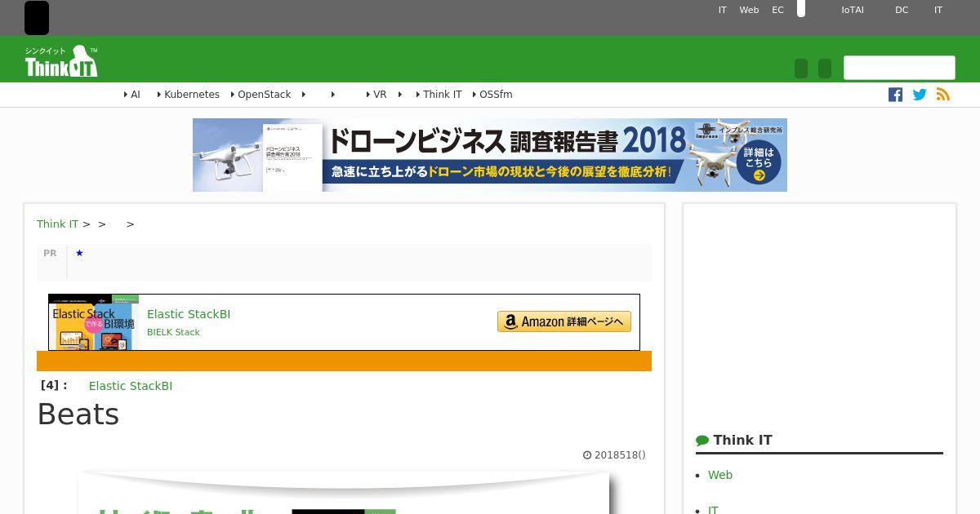The image size is (980, 514).
Task: Click the blue star in the PR box
Action: tap(79, 253)
